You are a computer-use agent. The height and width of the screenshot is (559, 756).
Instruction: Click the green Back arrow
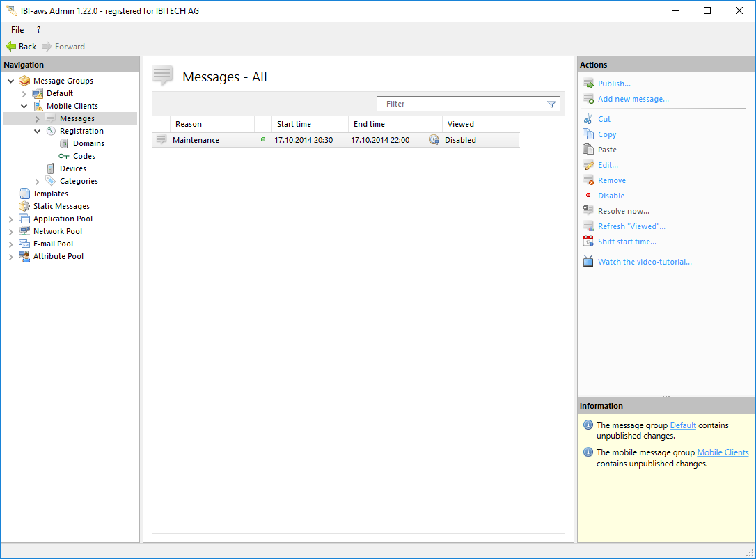click(11, 47)
